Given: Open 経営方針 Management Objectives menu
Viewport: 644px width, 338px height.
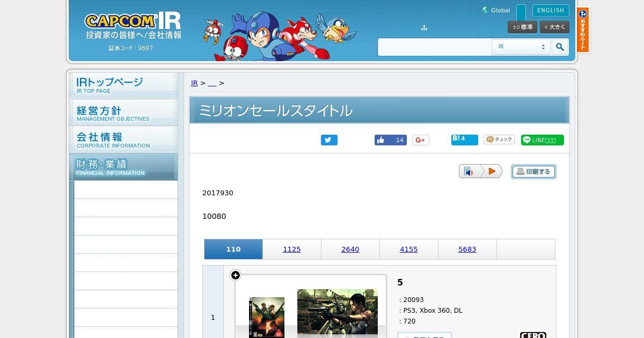Looking at the screenshot, I should click(x=123, y=113).
